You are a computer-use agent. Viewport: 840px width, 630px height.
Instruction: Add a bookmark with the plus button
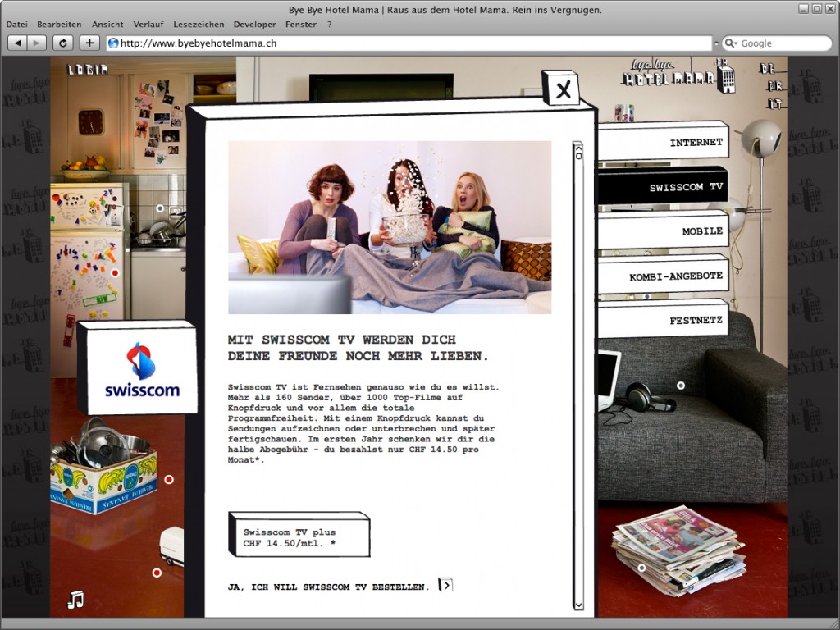point(89,43)
